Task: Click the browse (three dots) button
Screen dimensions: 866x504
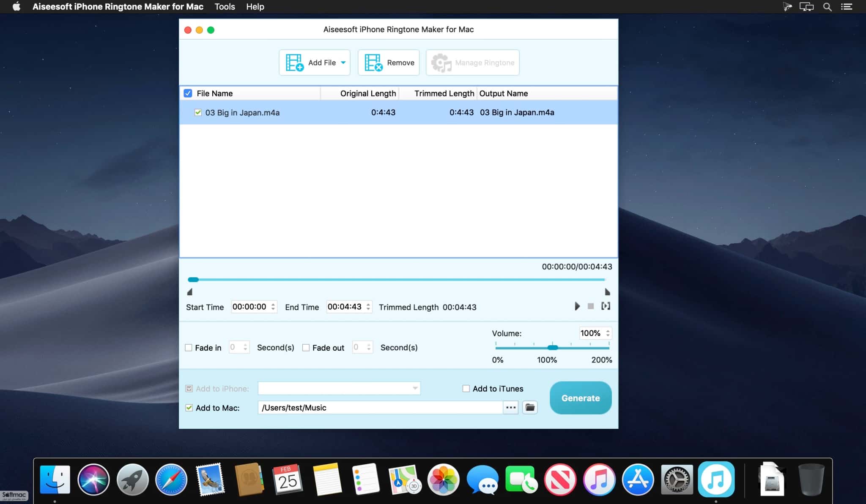Action: (x=511, y=408)
